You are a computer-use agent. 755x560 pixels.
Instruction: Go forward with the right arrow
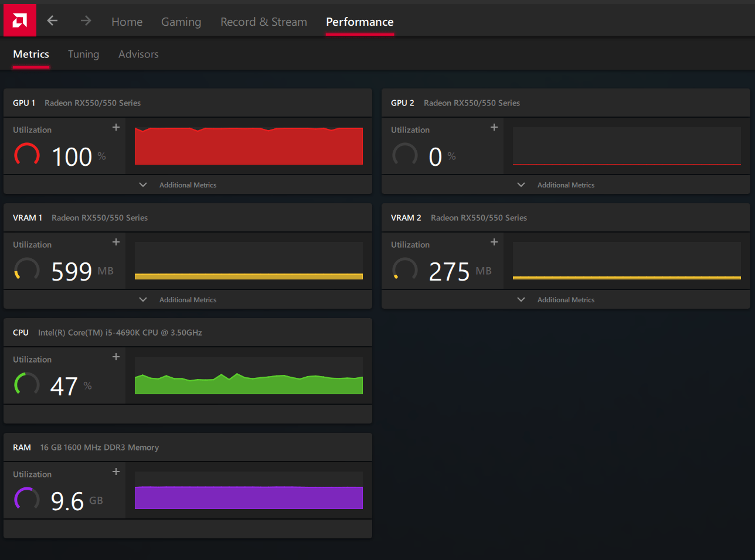tap(86, 21)
